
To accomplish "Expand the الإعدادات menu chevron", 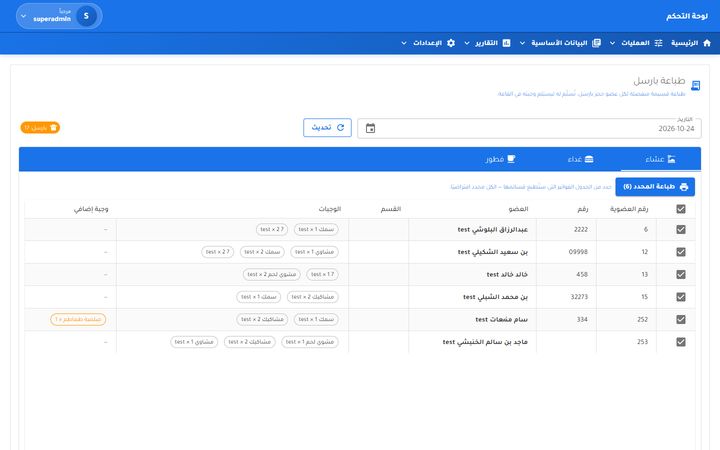I will [404, 43].
